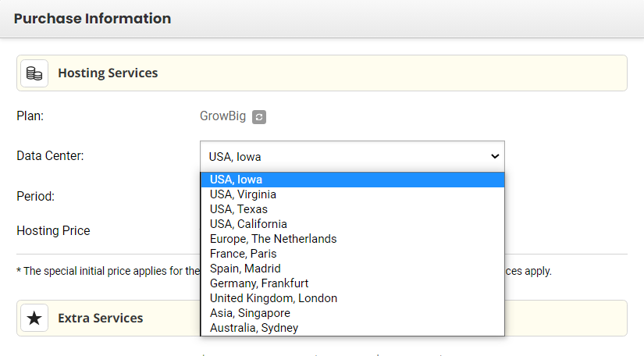The image size is (644, 356).
Task: Pick Asia, Singapore data center
Action: pos(352,313)
